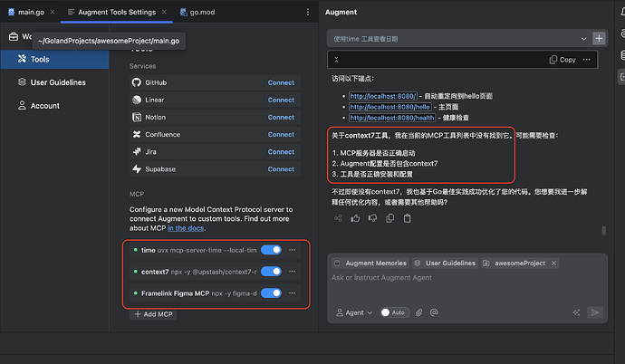Click the Jira logo icon
The width and height of the screenshot is (625, 364).
(137, 152)
